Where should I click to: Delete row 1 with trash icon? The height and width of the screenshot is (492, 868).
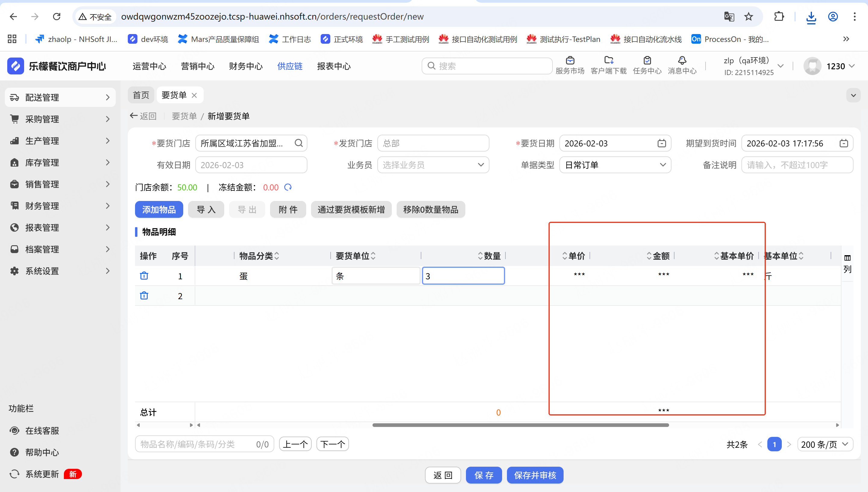point(144,276)
